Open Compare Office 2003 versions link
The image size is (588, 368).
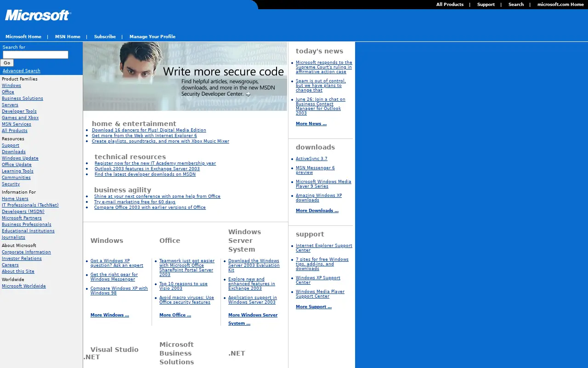click(150, 207)
